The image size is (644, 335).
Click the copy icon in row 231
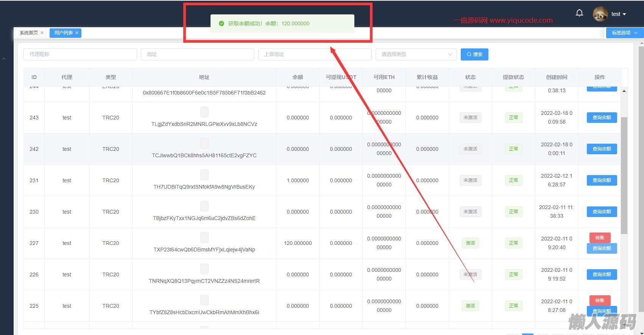tap(204, 175)
